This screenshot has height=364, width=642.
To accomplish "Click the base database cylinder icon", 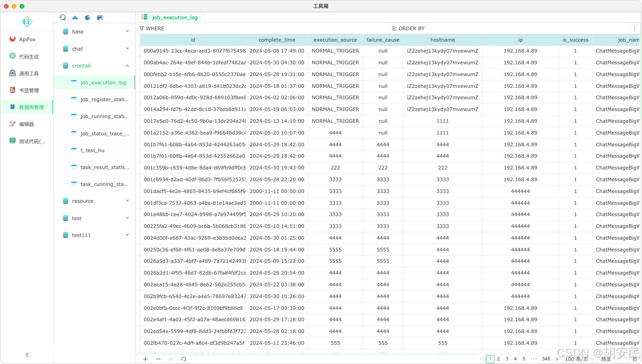I will click(66, 32).
